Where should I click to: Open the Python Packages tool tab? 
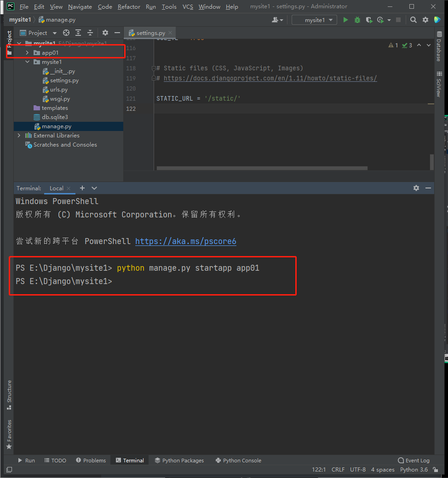click(179, 461)
